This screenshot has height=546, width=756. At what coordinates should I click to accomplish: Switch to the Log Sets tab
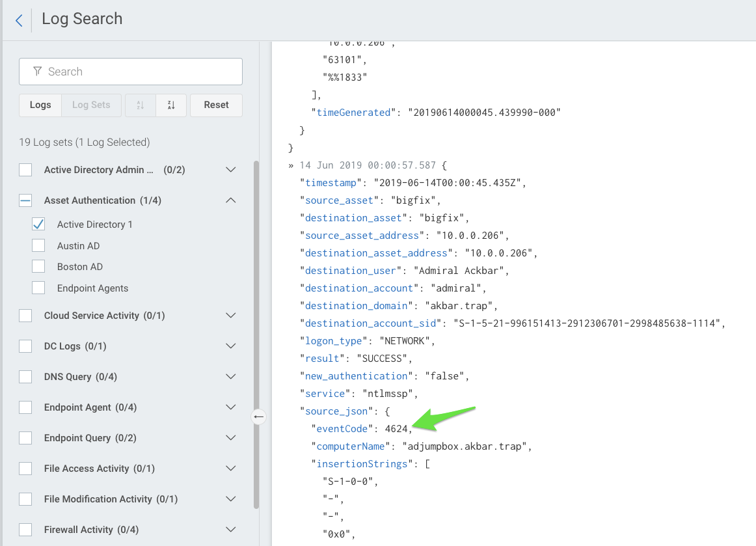pos(91,105)
